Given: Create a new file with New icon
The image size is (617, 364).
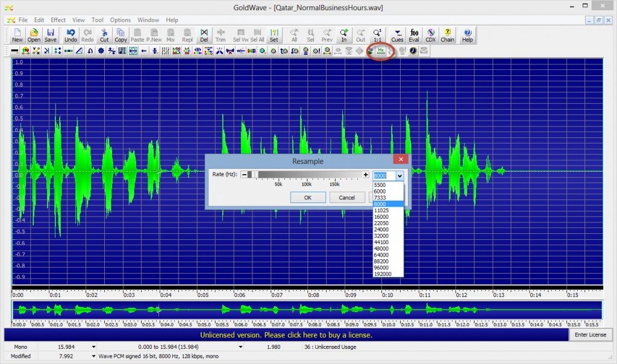Looking at the screenshot, I should click(17, 35).
